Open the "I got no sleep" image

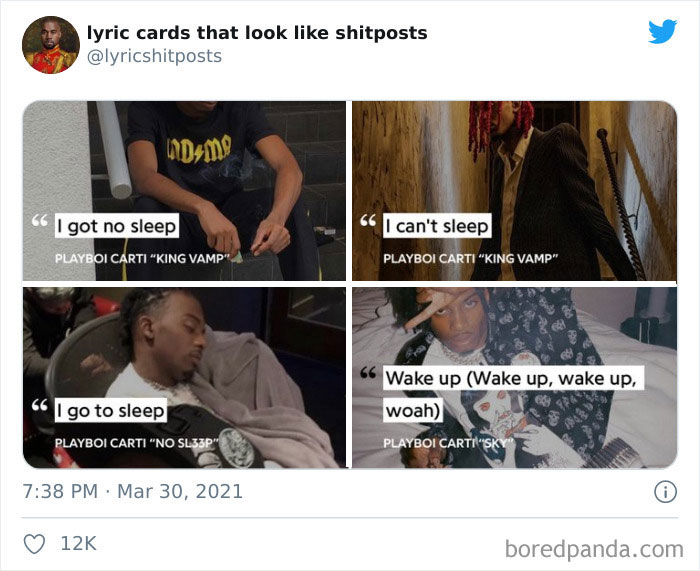(x=184, y=191)
